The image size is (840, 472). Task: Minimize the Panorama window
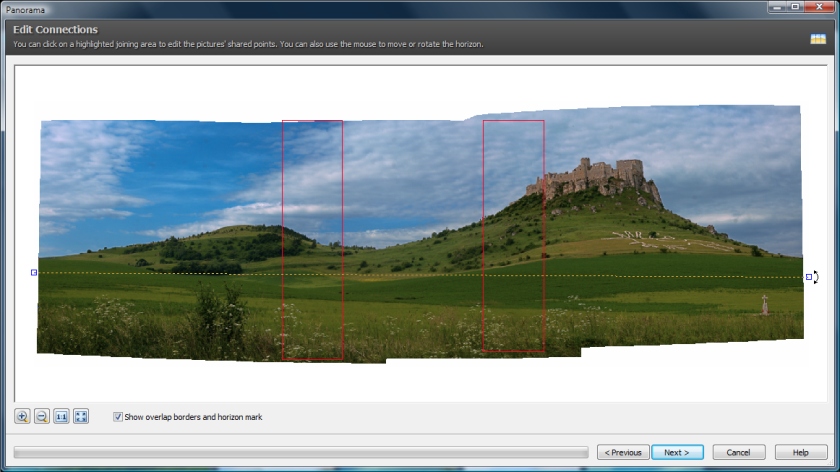[x=777, y=6]
